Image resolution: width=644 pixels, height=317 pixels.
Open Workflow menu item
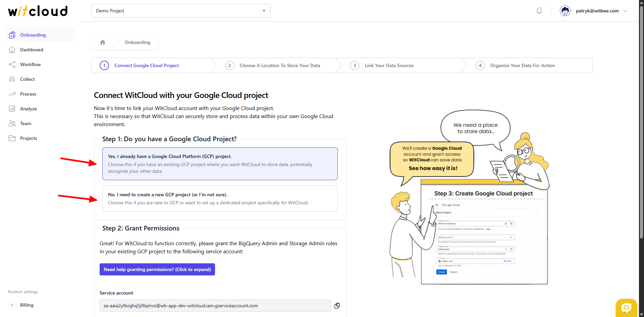tap(40, 64)
